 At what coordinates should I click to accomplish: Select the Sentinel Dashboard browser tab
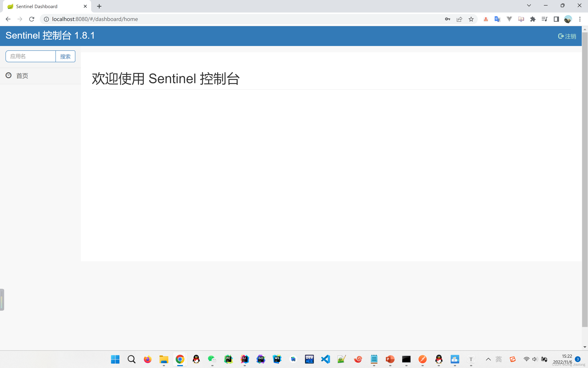(47, 6)
